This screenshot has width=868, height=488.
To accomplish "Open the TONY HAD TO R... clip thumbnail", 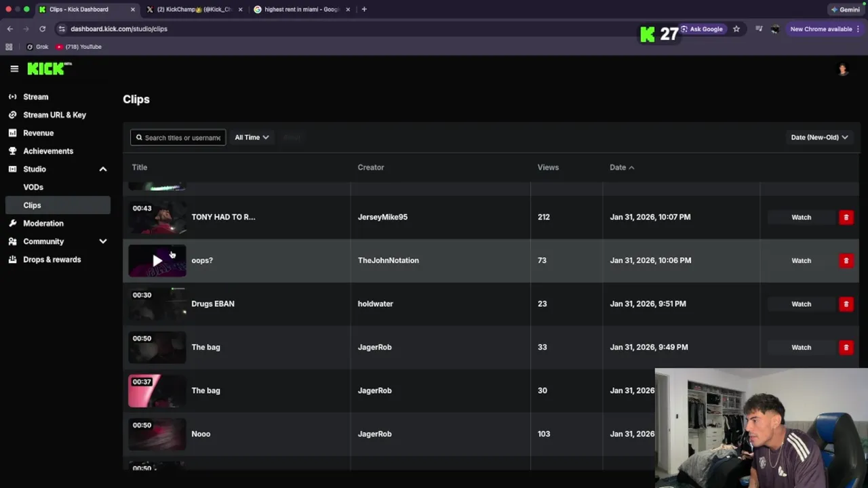I will click(x=157, y=217).
